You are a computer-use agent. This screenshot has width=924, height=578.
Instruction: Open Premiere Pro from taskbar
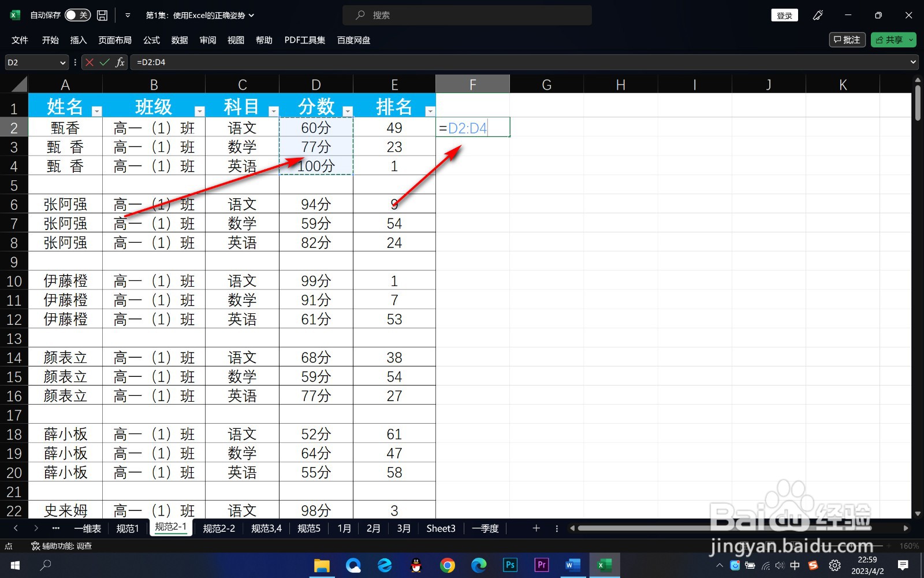tap(541, 565)
